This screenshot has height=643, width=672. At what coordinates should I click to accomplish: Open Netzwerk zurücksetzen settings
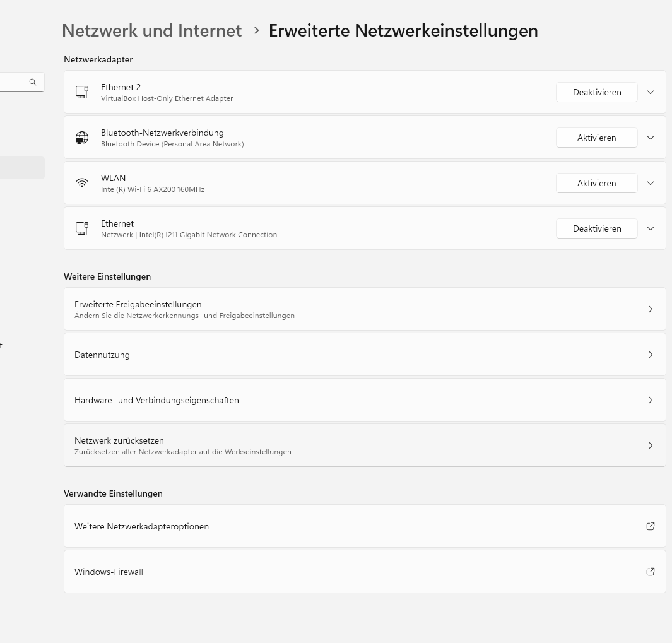[x=365, y=445]
